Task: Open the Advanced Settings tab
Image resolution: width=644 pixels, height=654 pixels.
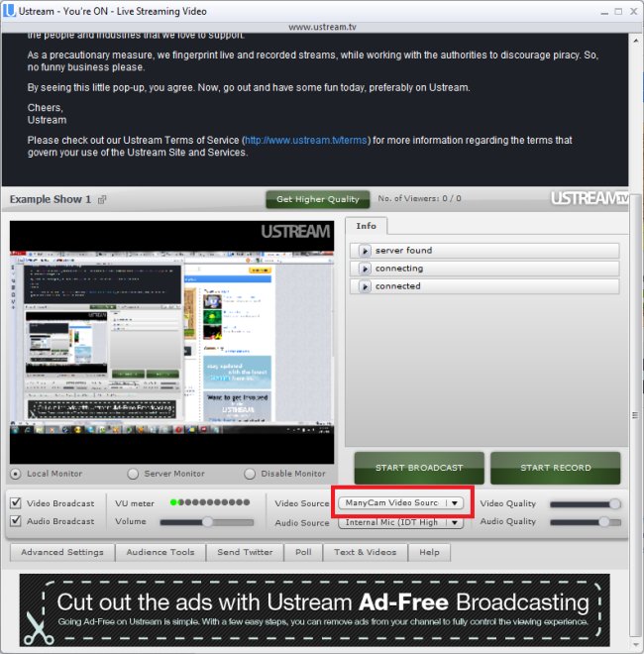Action: [62, 552]
